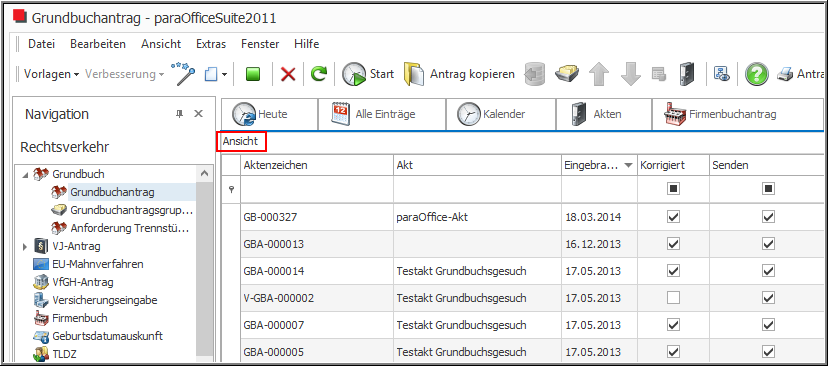Toggle Korrigiert checkbox for GB-000327
Image resolution: width=828 pixels, height=366 pixels.
673,217
